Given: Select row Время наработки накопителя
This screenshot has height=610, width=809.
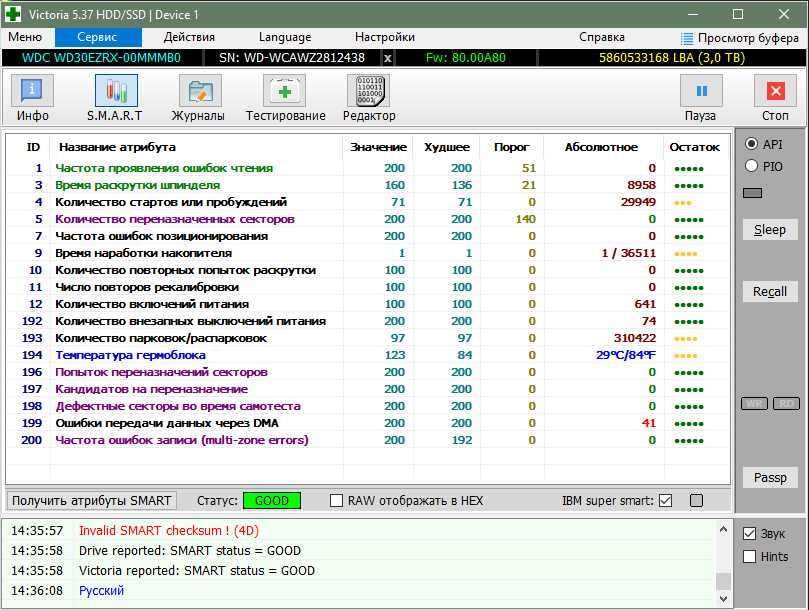Looking at the screenshot, I should click(x=368, y=253).
